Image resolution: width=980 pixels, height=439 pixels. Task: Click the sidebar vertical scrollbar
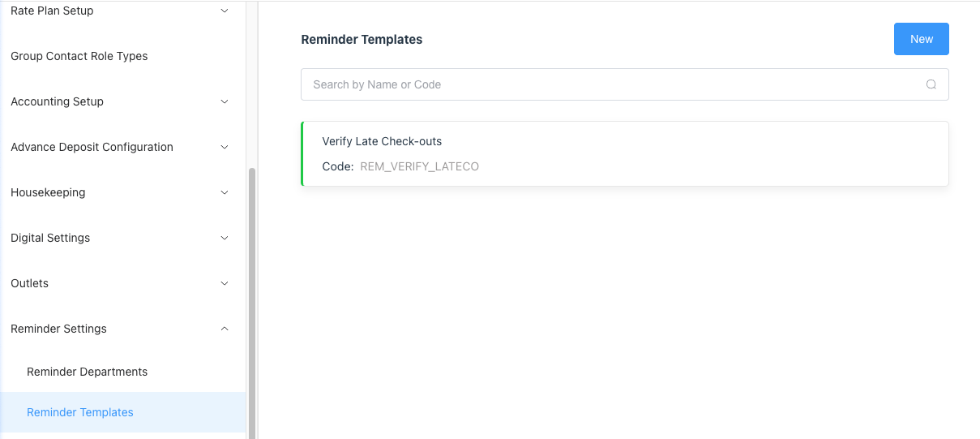(x=251, y=300)
